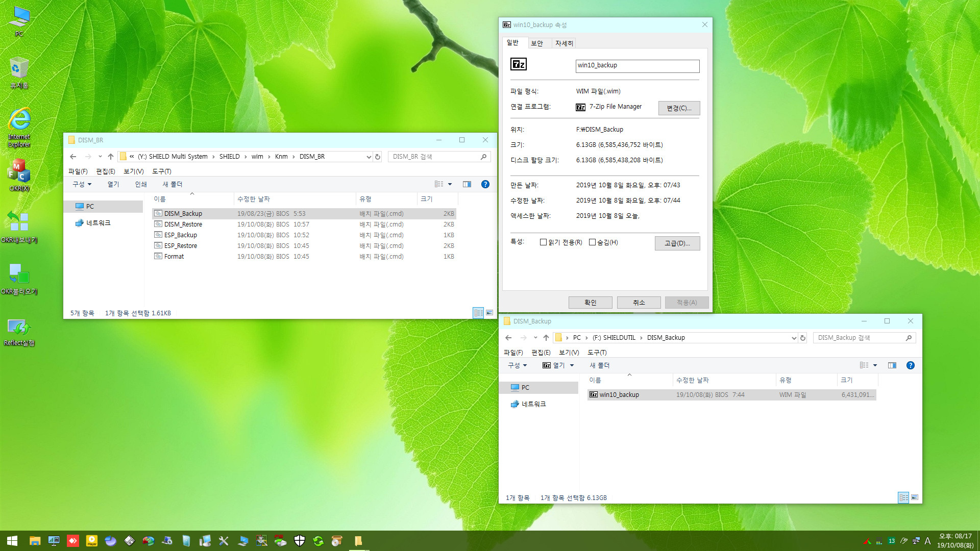Expand the 구성 dropdown in DISM_Backup

pyautogui.click(x=518, y=365)
